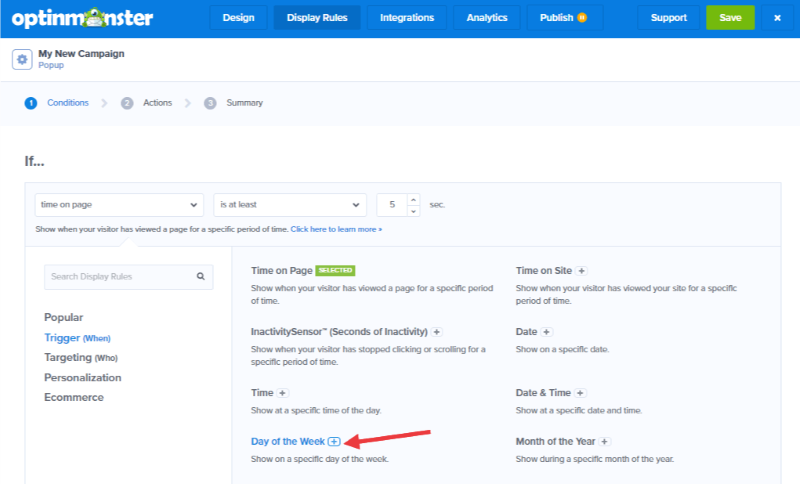The width and height of the screenshot is (800, 484).
Task: Open the 'time on page' rule dropdown
Action: [x=119, y=205]
